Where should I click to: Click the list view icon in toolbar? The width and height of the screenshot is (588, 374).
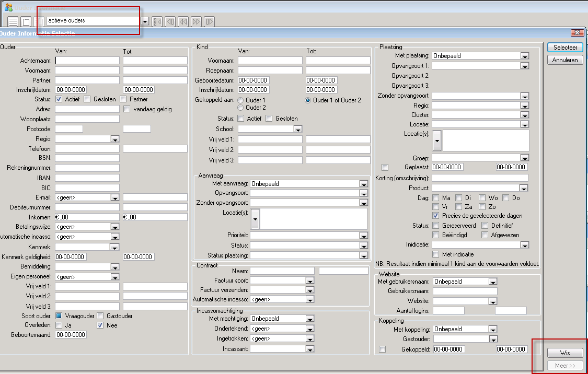[x=14, y=21]
